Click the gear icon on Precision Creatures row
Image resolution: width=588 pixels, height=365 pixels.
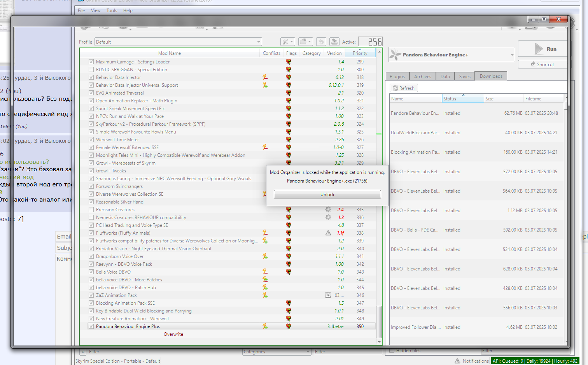(x=328, y=209)
